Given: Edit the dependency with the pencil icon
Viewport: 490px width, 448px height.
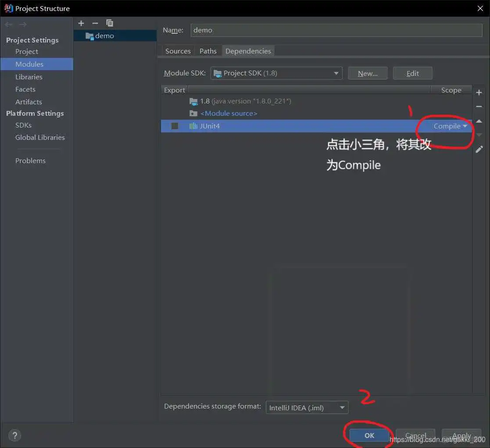Looking at the screenshot, I should click(479, 149).
